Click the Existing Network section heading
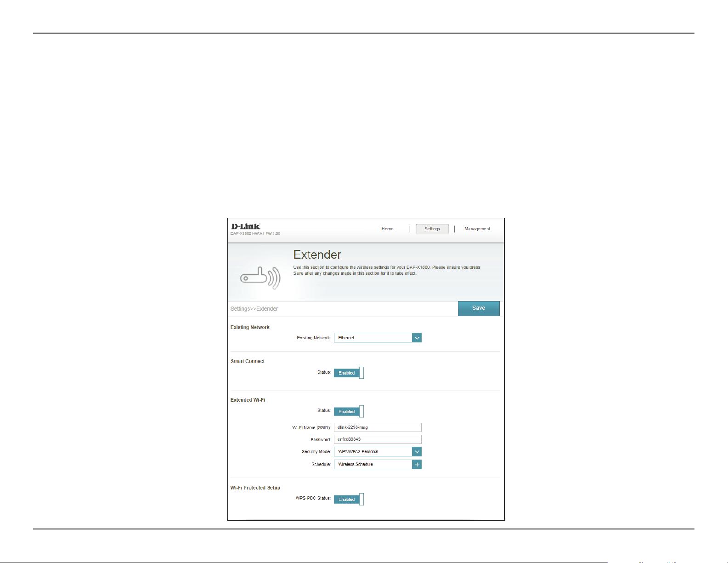This screenshot has height=563, width=728. pyautogui.click(x=250, y=327)
